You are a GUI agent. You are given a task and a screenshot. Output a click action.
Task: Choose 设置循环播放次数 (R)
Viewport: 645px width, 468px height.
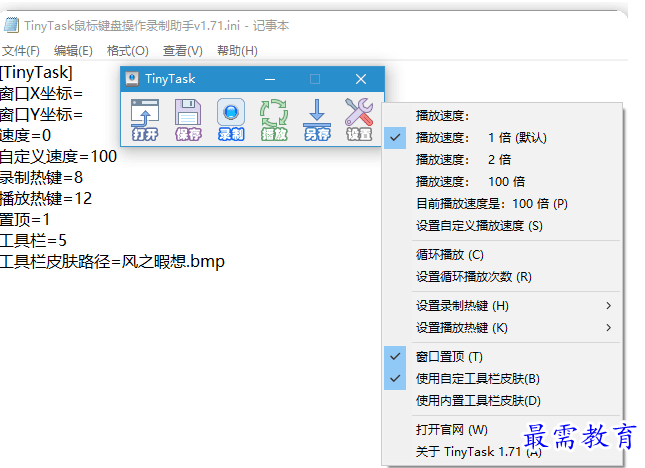(x=502, y=277)
